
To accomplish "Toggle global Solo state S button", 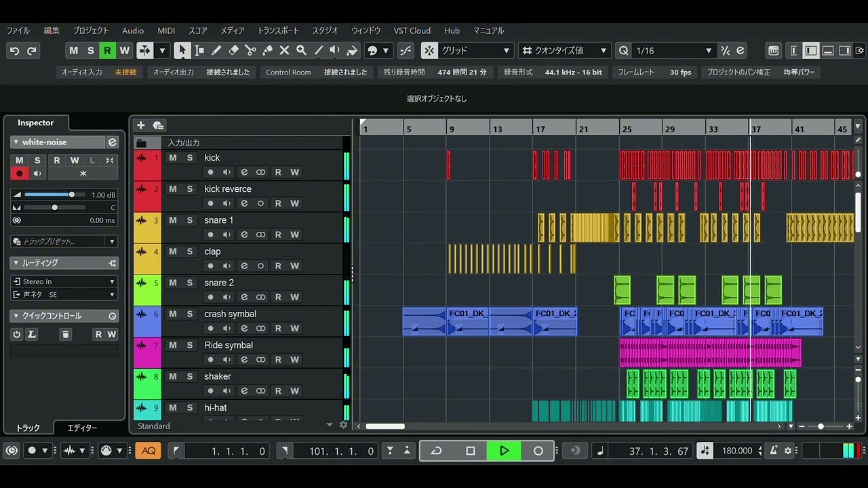I will (90, 51).
